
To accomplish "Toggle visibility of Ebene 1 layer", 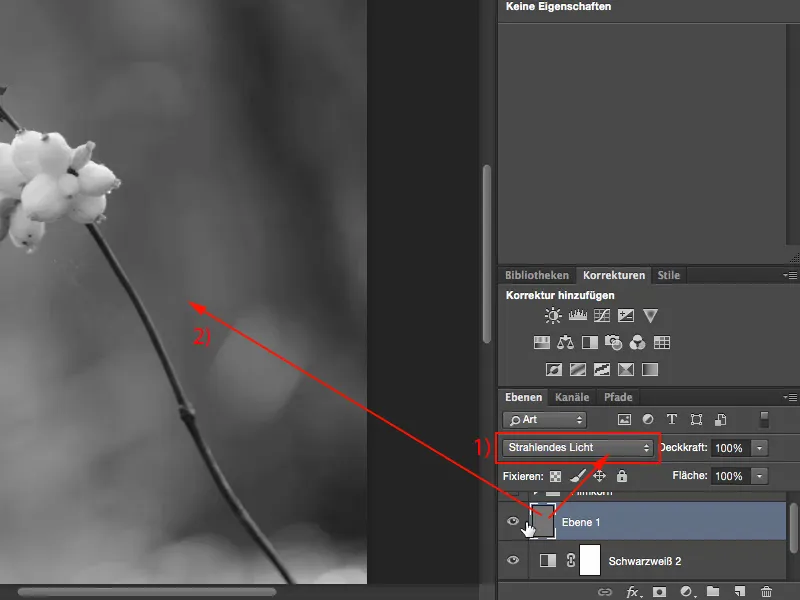I will coord(513,521).
